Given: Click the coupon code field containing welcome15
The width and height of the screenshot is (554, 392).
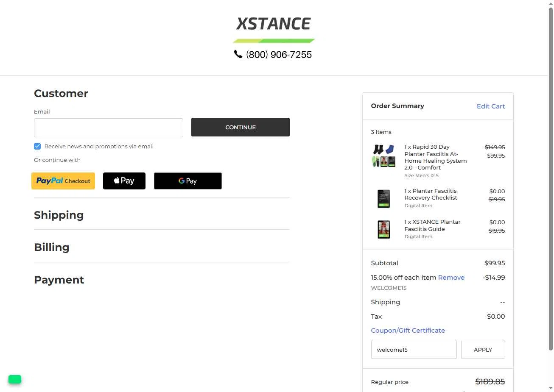Looking at the screenshot, I should pyautogui.click(x=414, y=350).
